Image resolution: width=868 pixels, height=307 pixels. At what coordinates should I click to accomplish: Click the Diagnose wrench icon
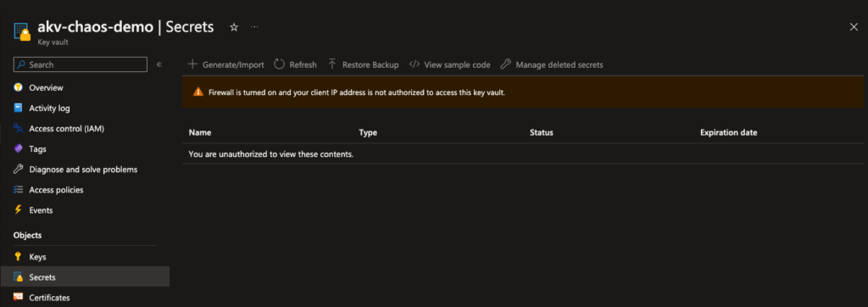19,169
